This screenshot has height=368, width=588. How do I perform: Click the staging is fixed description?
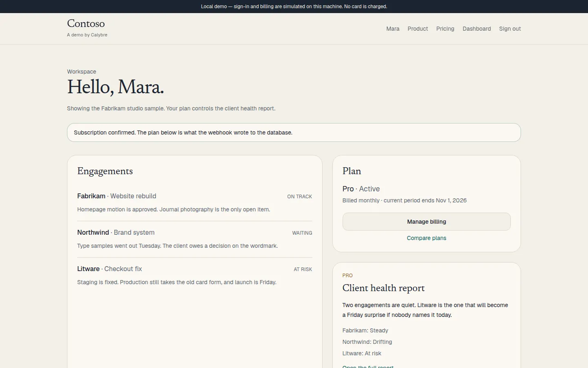(x=177, y=282)
